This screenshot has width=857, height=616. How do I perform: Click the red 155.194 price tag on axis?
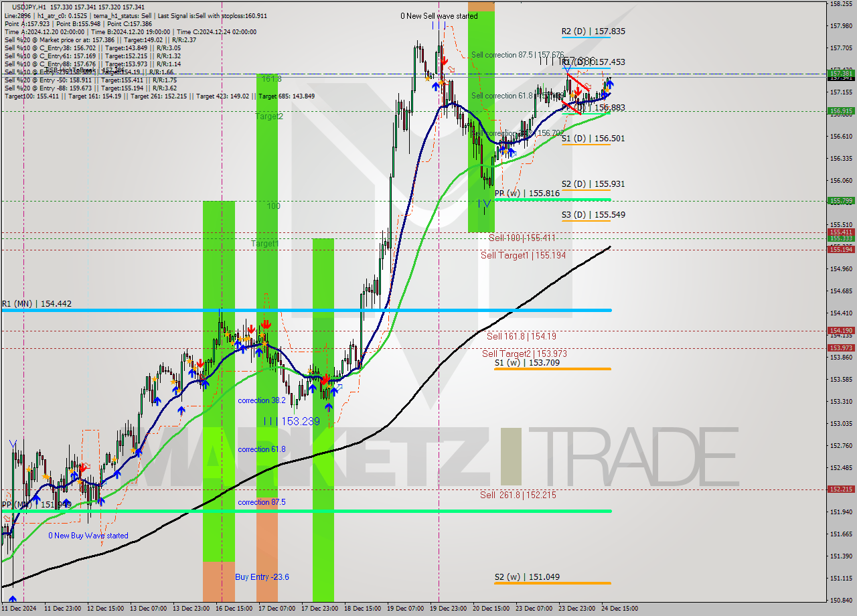[841, 250]
